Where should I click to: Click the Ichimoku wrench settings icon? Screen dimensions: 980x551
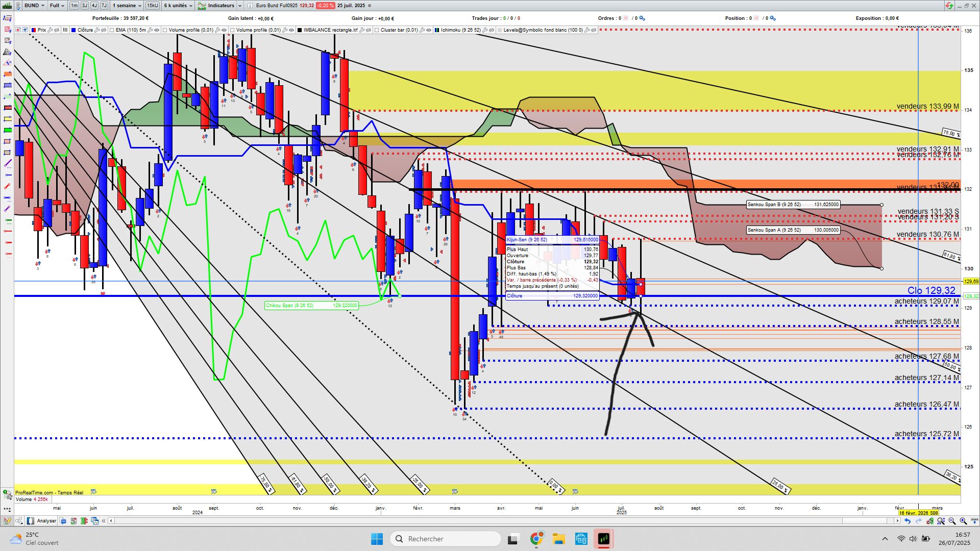(x=485, y=30)
